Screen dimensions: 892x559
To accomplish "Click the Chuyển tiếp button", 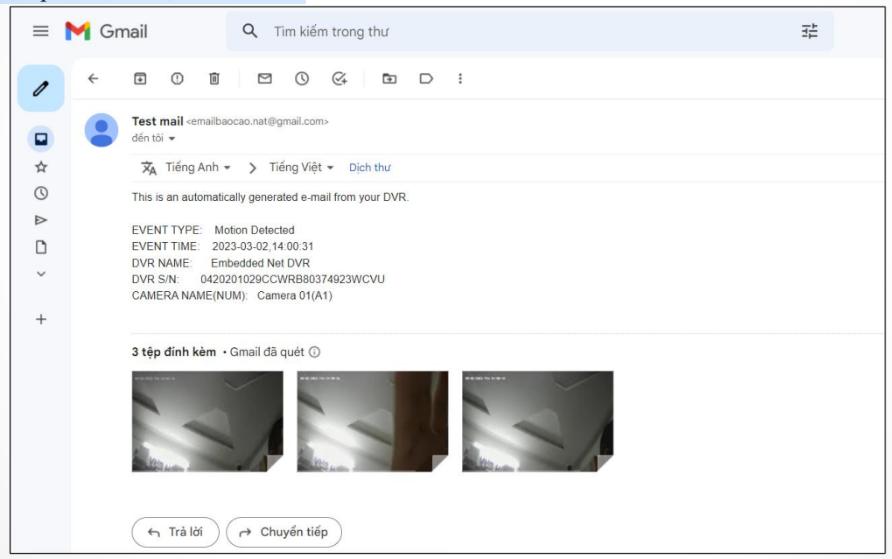I will point(284,532).
